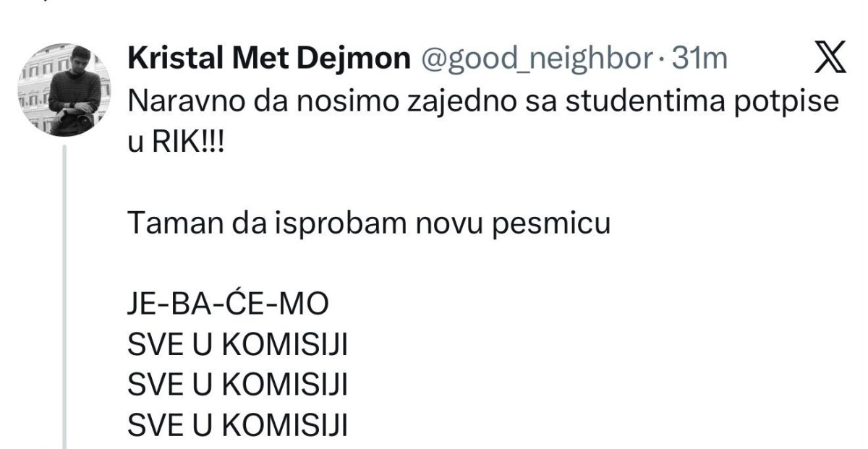The width and height of the screenshot is (868, 449).
Task: Click the first SVE U KOMISIJI line
Action: [237, 346]
